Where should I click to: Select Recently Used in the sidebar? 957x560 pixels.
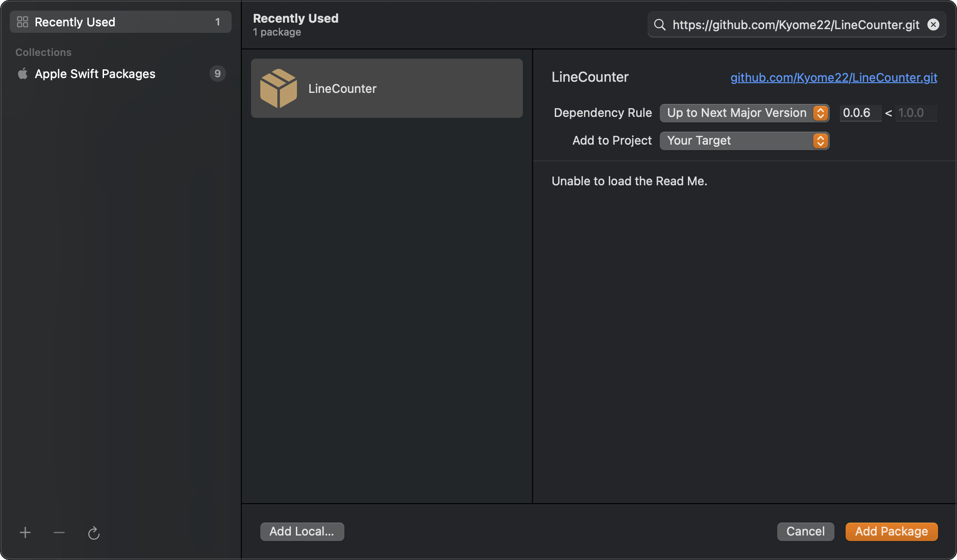click(x=120, y=22)
